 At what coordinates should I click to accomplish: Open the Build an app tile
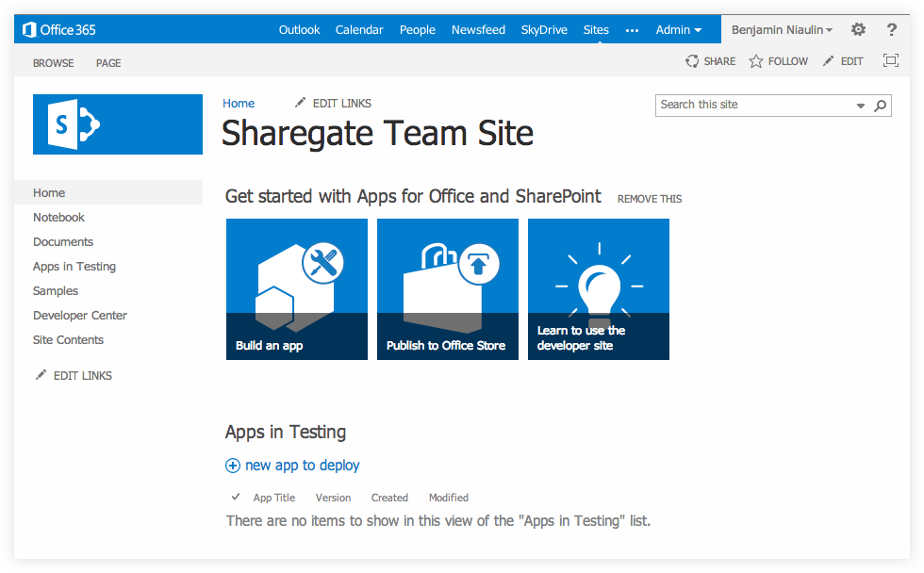click(x=297, y=289)
